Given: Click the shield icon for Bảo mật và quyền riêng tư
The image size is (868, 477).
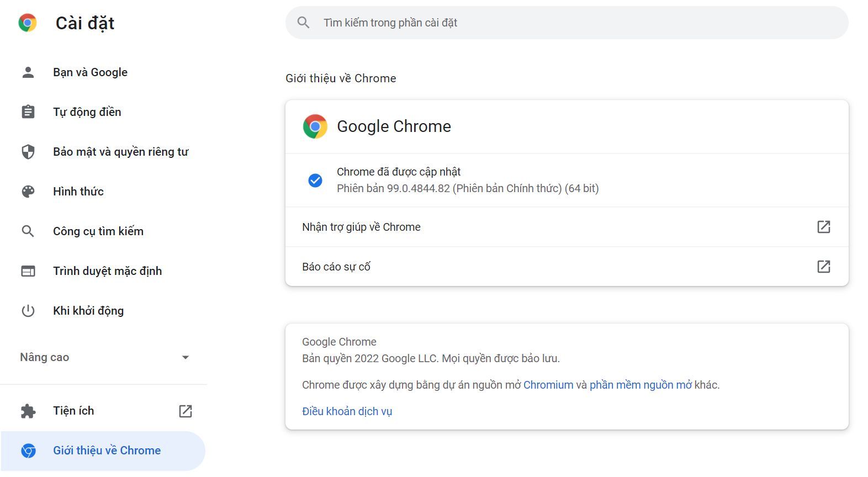Looking at the screenshot, I should point(28,152).
